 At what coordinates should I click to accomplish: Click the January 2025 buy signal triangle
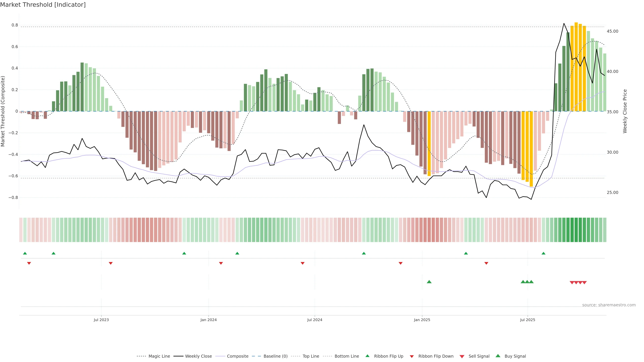pos(429,282)
